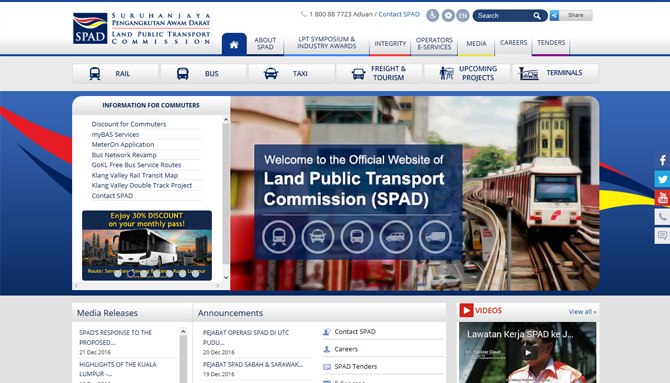Image resolution: width=670 pixels, height=383 pixels.
Task: Click Careers quick link with person icon
Action: click(346, 349)
